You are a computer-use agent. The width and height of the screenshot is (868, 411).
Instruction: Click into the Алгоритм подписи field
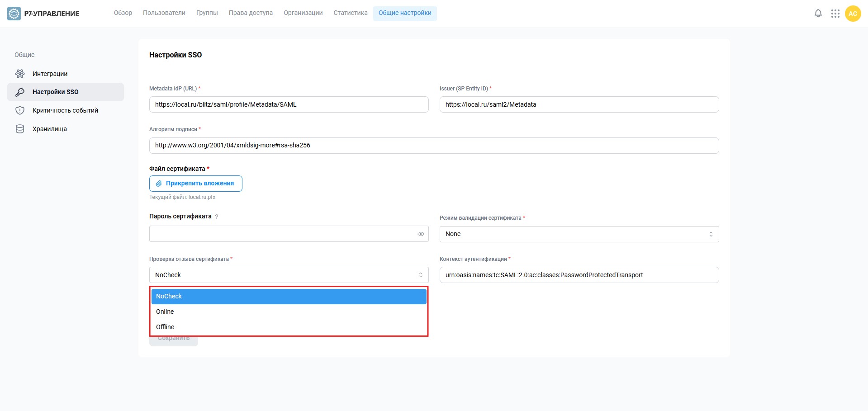(x=434, y=146)
